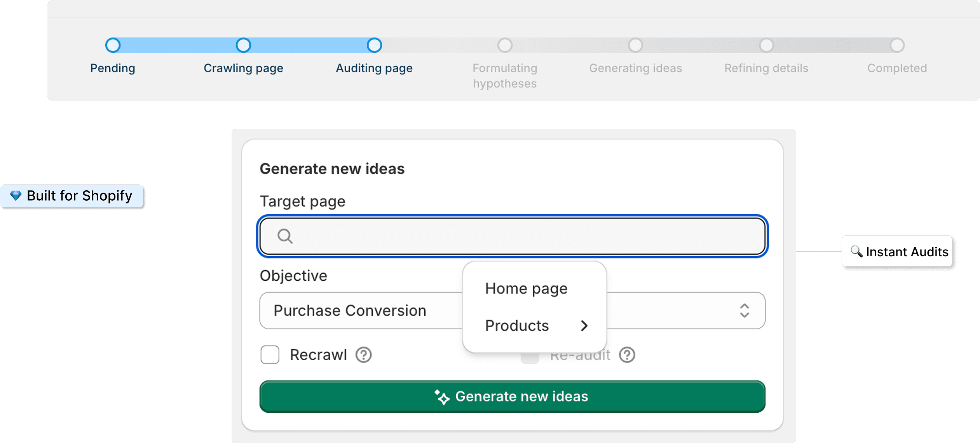Click the Refining details step circle
The height and width of the screenshot is (443, 980).
tap(766, 45)
